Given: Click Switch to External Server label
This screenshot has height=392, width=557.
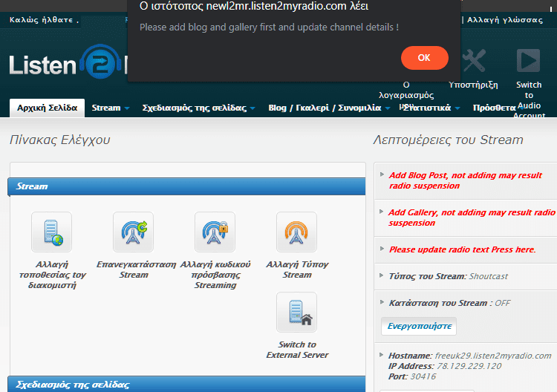Looking at the screenshot, I should (297, 350).
